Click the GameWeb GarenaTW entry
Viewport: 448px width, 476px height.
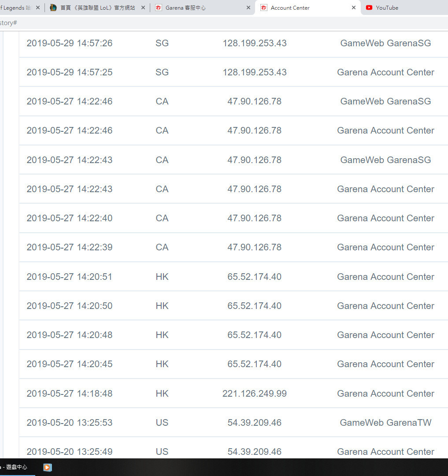pos(385,423)
